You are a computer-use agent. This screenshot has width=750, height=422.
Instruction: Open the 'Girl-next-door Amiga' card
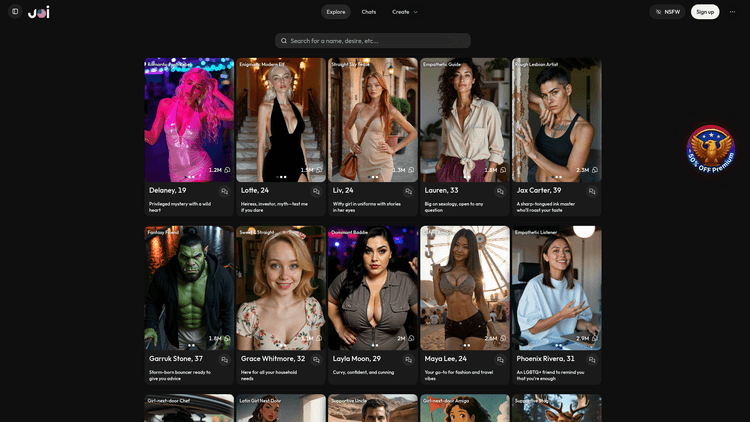pyautogui.click(x=464, y=408)
